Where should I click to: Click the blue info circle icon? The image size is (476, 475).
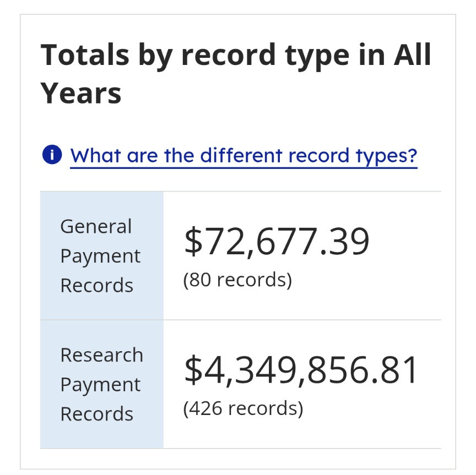click(52, 155)
